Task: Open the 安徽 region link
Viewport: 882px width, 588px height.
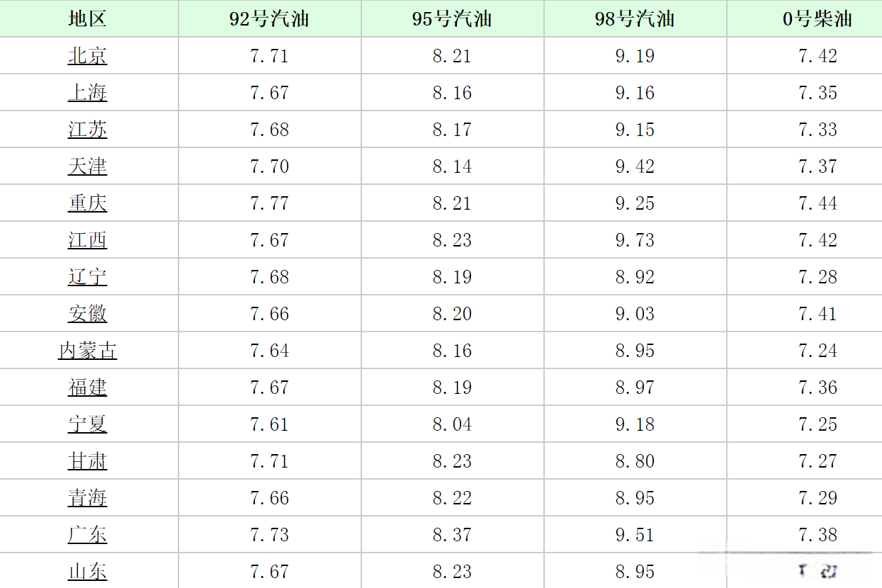Action: click(88, 314)
